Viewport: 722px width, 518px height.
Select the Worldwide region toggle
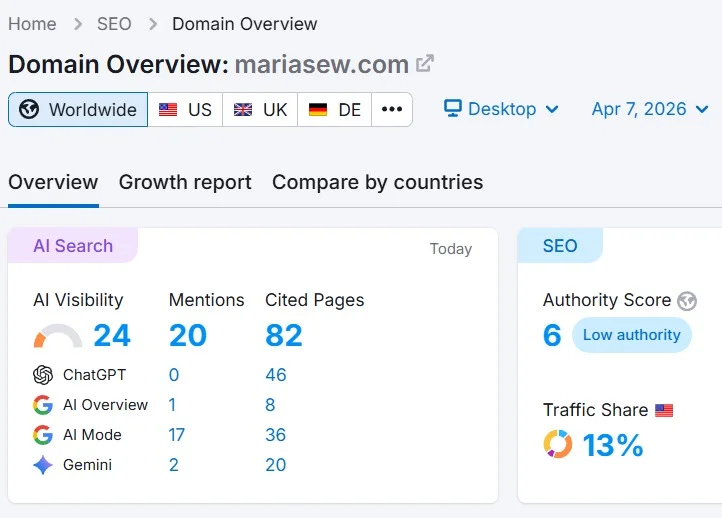(x=78, y=110)
